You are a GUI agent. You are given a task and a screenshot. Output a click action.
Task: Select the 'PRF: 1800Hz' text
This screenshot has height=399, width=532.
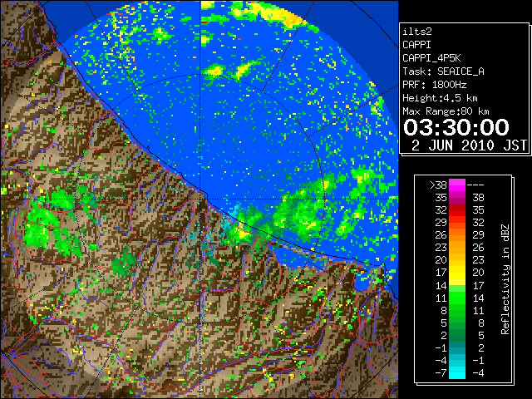[x=434, y=85]
